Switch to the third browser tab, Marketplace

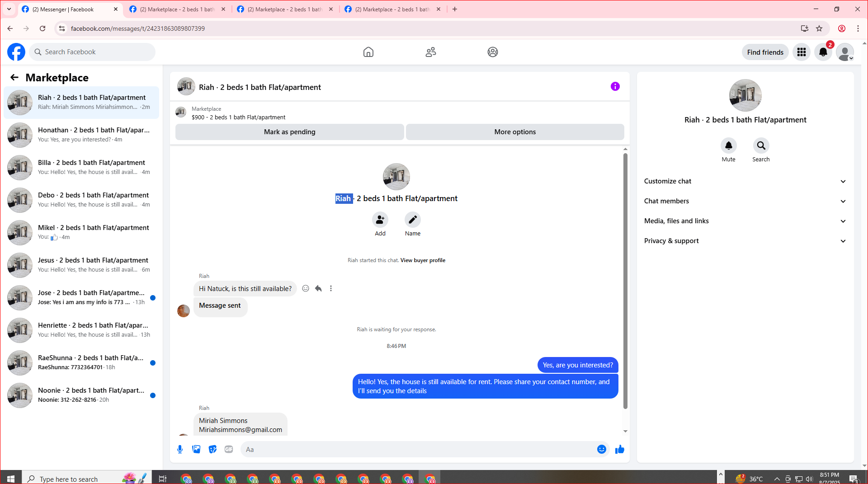point(285,9)
